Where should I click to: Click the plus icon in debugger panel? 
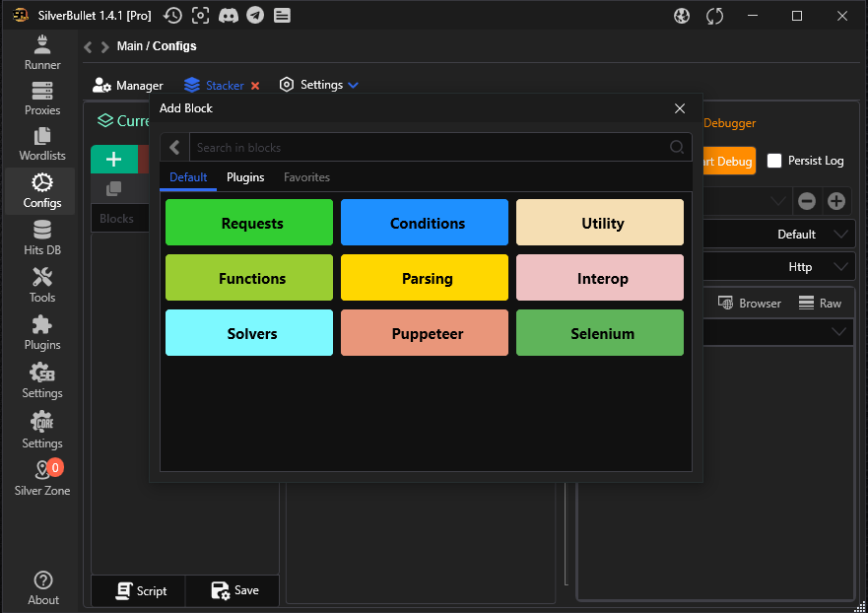835,201
